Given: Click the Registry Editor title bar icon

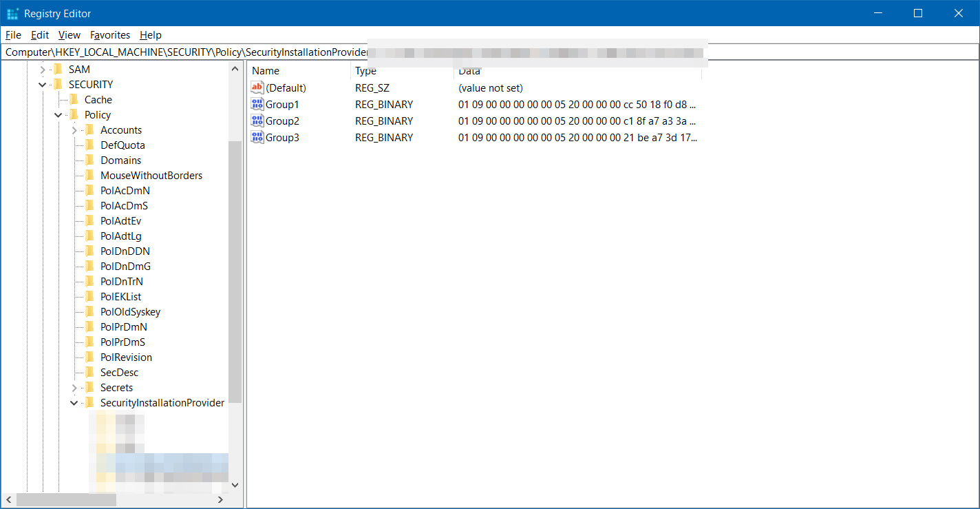Looking at the screenshot, I should 12,14.
